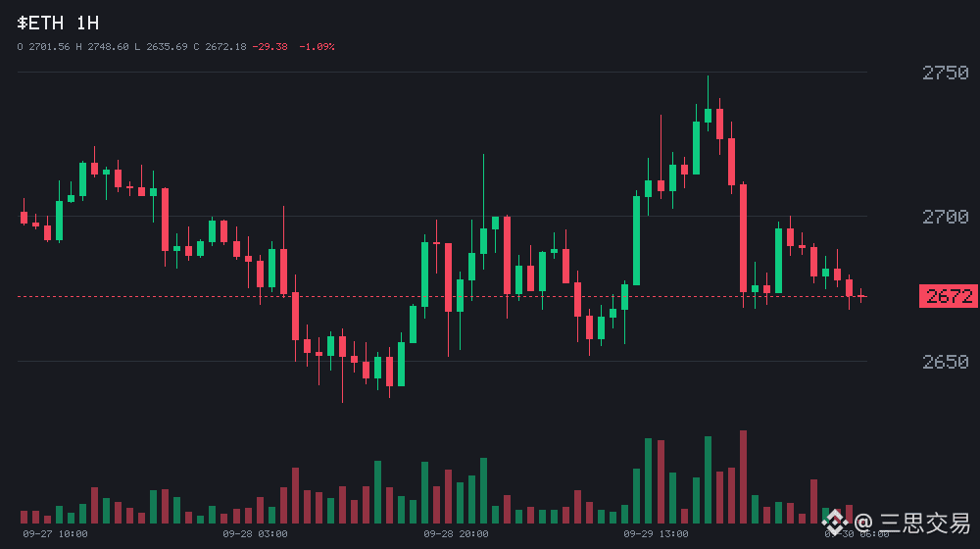Click the -29.38 price change figure

click(270, 47)
